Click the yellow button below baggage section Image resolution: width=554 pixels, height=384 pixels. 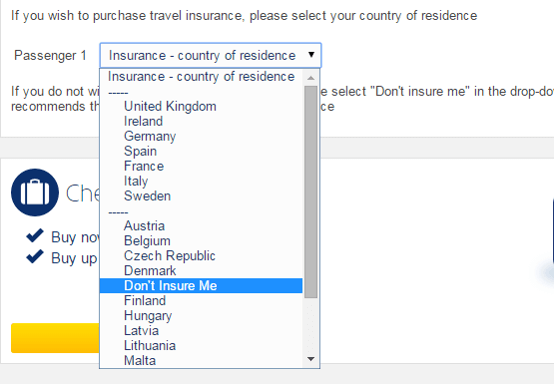click(55, 338)
